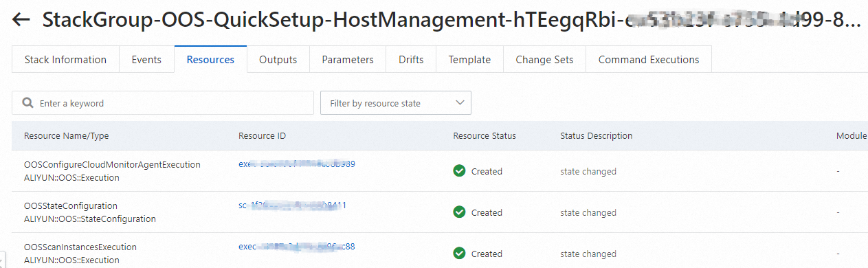The image size is (868, 268).
Task: Open the Template tab
Action: click(469, 60)
